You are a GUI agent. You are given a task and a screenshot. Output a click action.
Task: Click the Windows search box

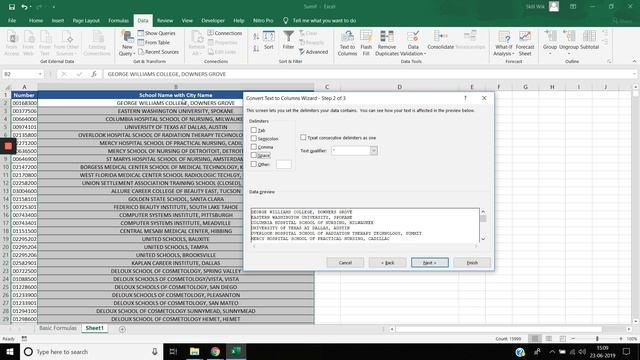coord(91,351)
